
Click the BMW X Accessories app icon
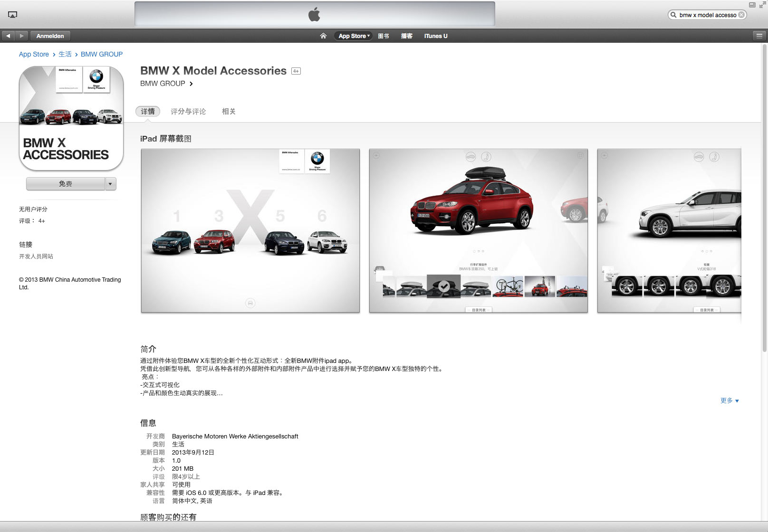tap(71, 118)
